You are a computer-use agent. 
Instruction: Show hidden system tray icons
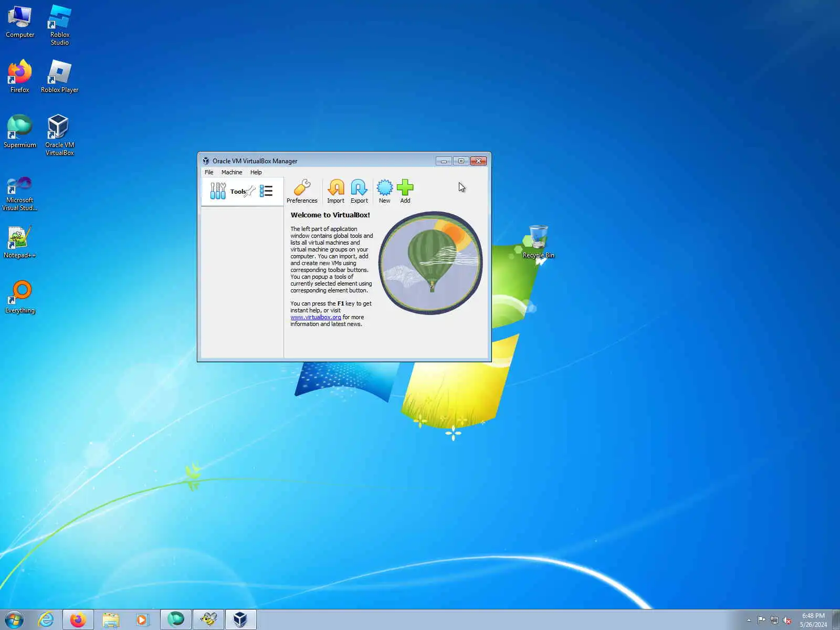click(x=749, y=620)
